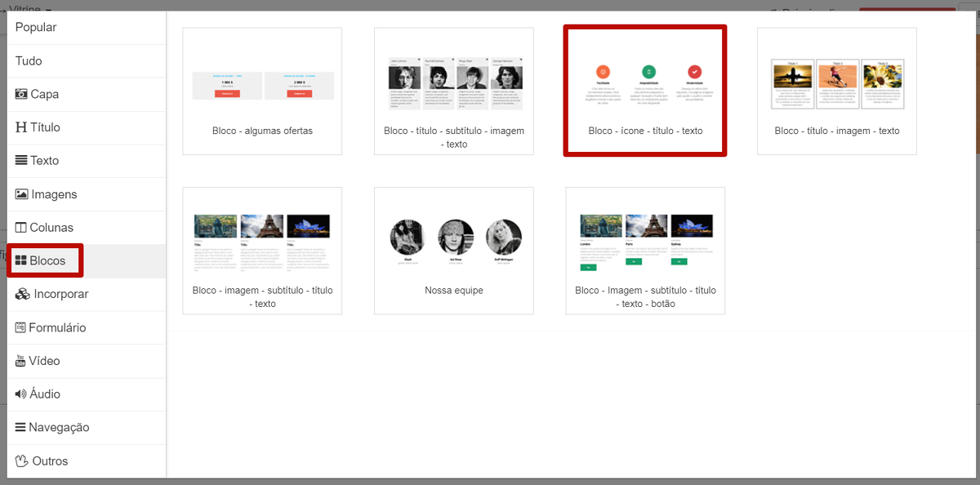980x485 pixels.
Task: Click the camera icon beside Capa
Action: point(21,95)
